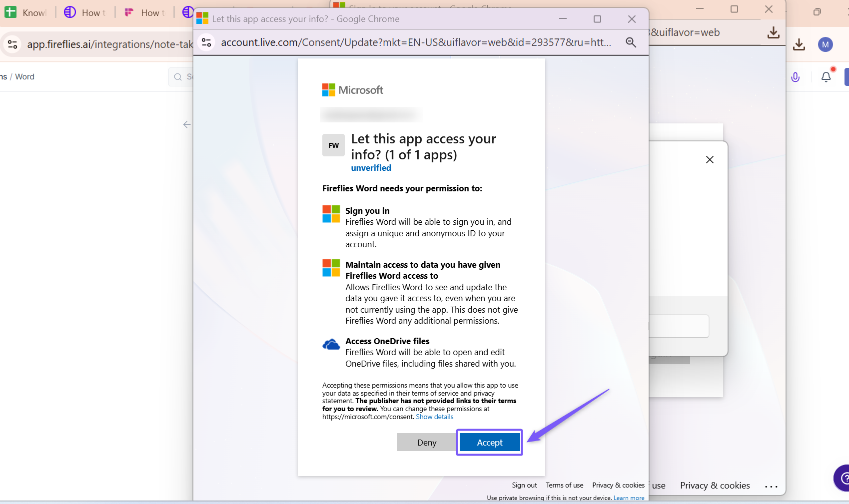The image size is (849, 504).
Task: Deny the Fireflies Word permission request
Action: tap(427, 443)
